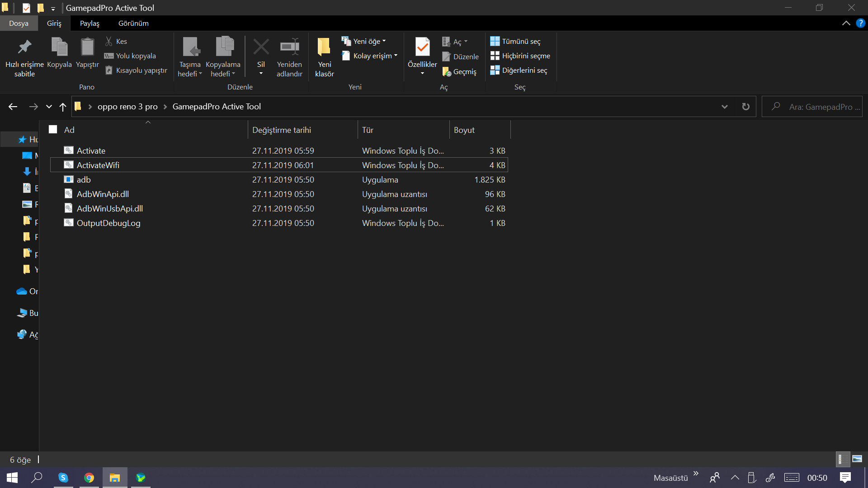Screen dimensions: 868x488
Task: Click the Pin to Quick access (Hızlı erişime sabitle) icon
Action: tap(24, 47)
